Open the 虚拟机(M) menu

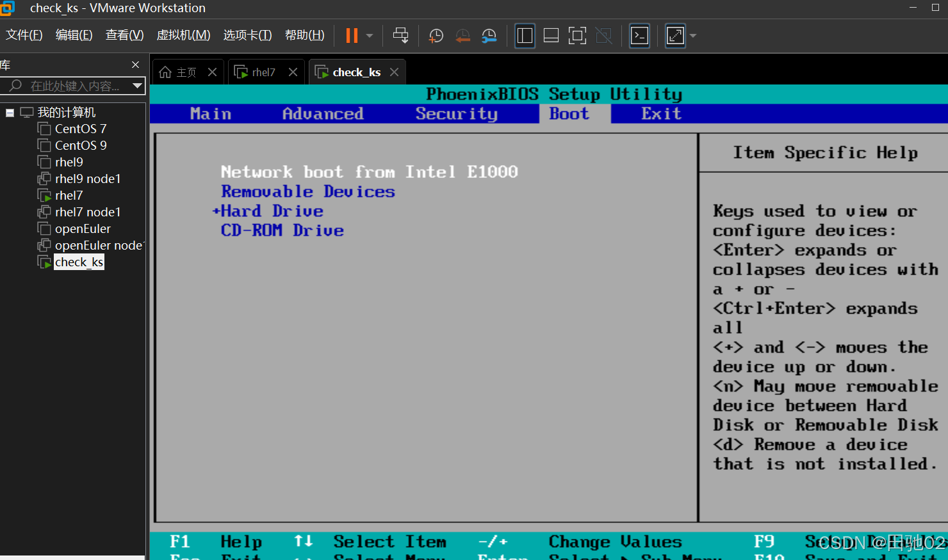(x=183, y=35)
